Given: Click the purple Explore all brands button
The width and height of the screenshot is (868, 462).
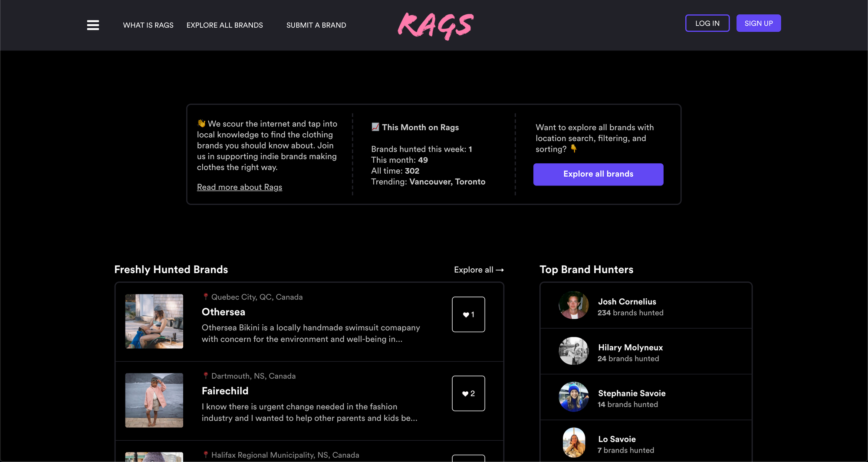Looking at the screenshot, I should pyautogui.click(x=598, y=174).
